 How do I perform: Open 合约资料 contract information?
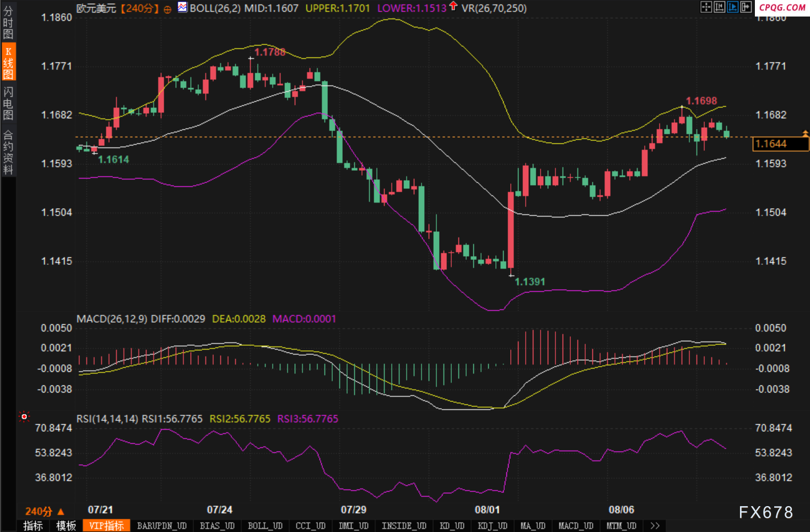8,152
